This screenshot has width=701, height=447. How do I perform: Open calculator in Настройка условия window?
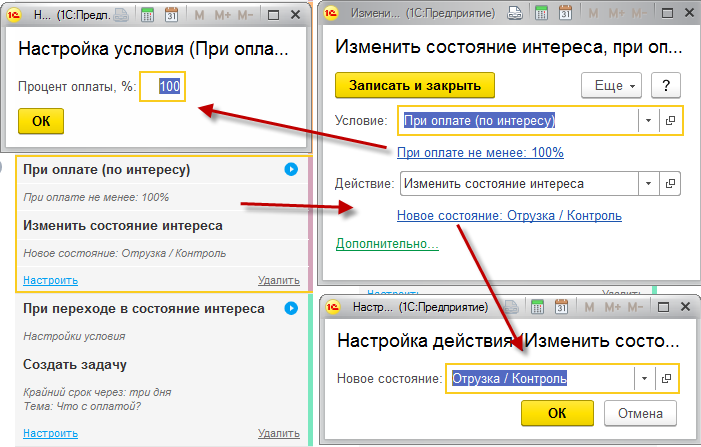[x=147, y=16]
